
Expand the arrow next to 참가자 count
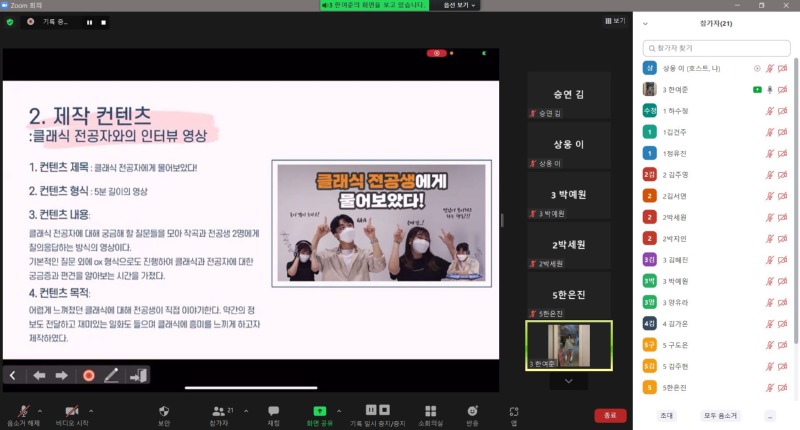coord(246,411)
